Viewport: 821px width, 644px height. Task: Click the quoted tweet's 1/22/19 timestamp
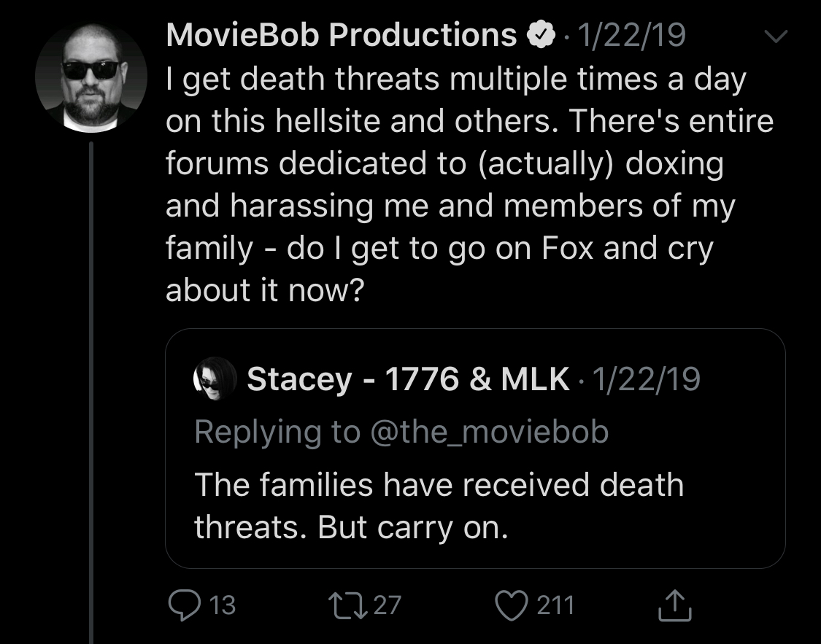646,379
